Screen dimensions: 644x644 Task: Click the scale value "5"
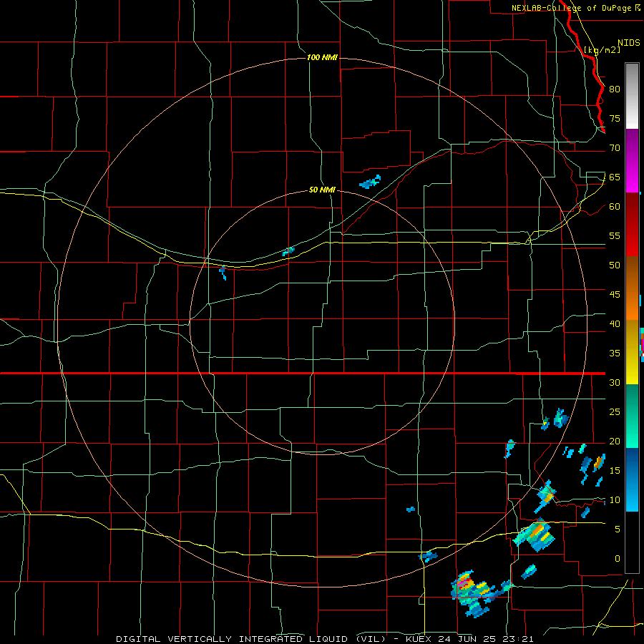tap(618, 529)
